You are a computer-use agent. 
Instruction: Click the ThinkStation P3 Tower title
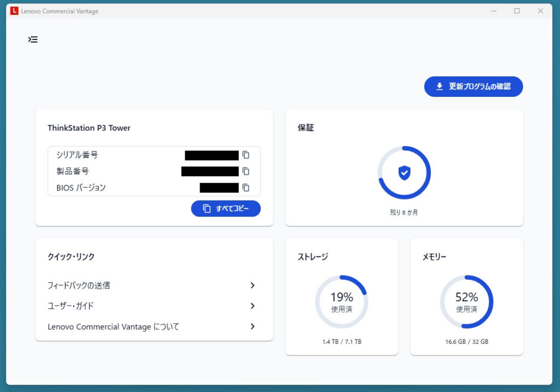click(89, 128)
